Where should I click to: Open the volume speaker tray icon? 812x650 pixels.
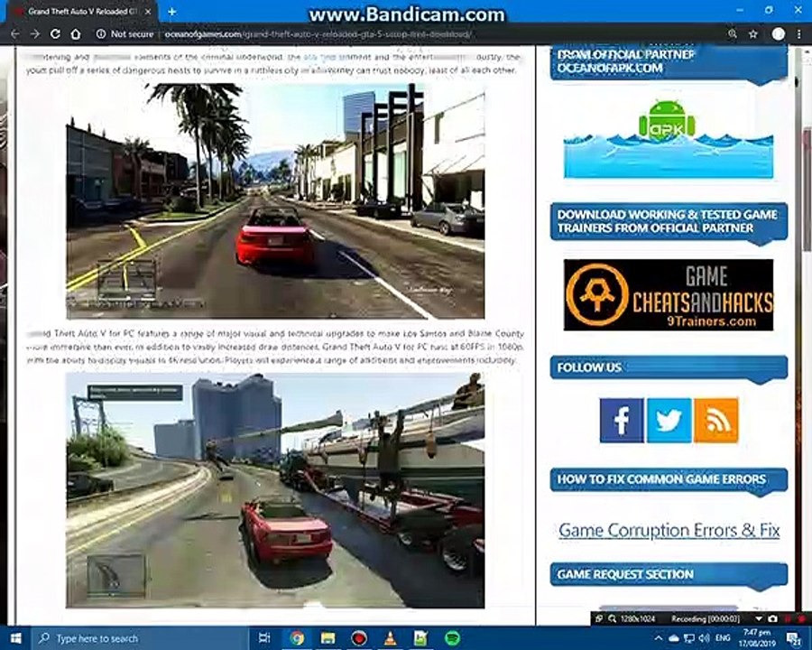pyautogui.click(x=704, y=638)
